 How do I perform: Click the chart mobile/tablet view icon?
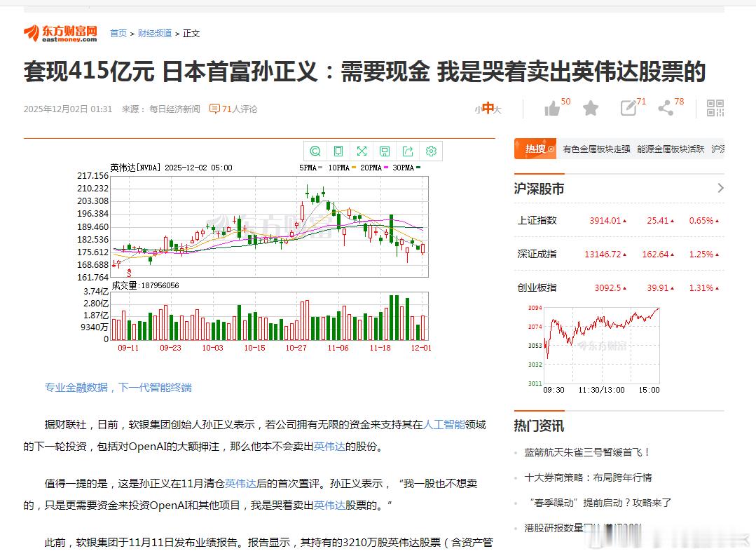click(338, 151)
